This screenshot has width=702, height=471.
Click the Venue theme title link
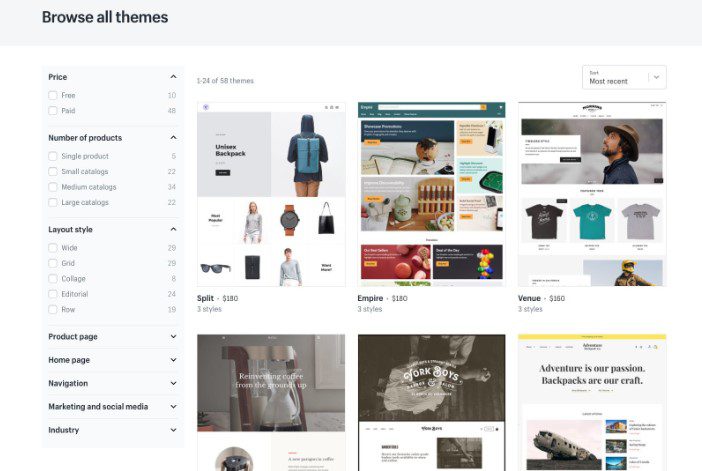pos(529,298)
